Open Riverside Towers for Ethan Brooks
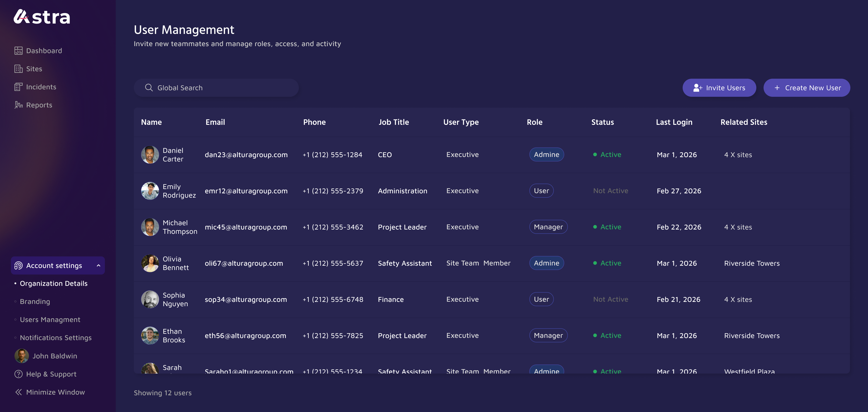 (x=752, y=336)
